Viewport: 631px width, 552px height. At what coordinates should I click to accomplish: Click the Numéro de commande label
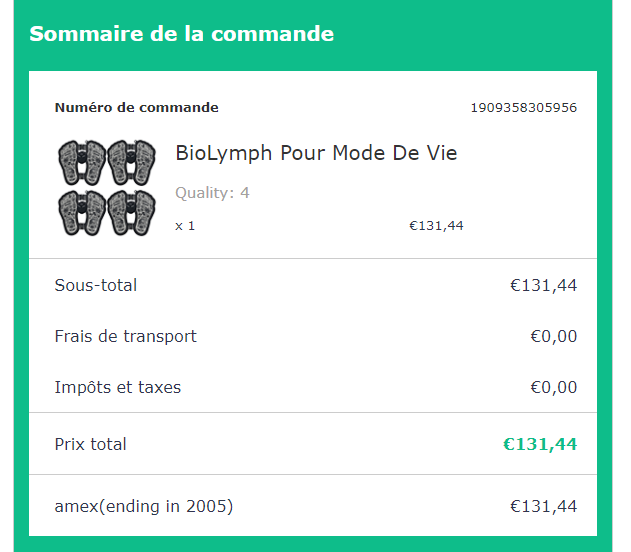[136, 108]
